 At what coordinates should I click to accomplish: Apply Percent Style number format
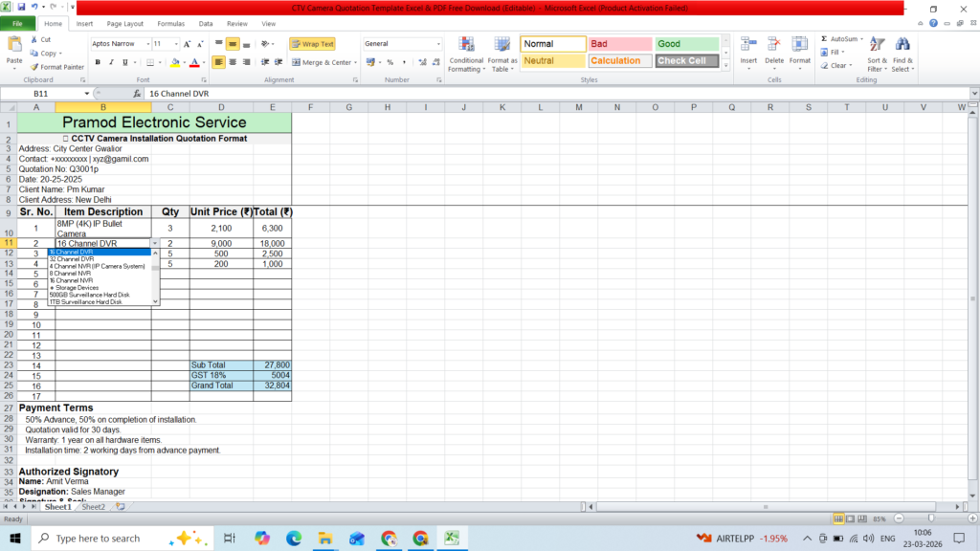point(390,62)
